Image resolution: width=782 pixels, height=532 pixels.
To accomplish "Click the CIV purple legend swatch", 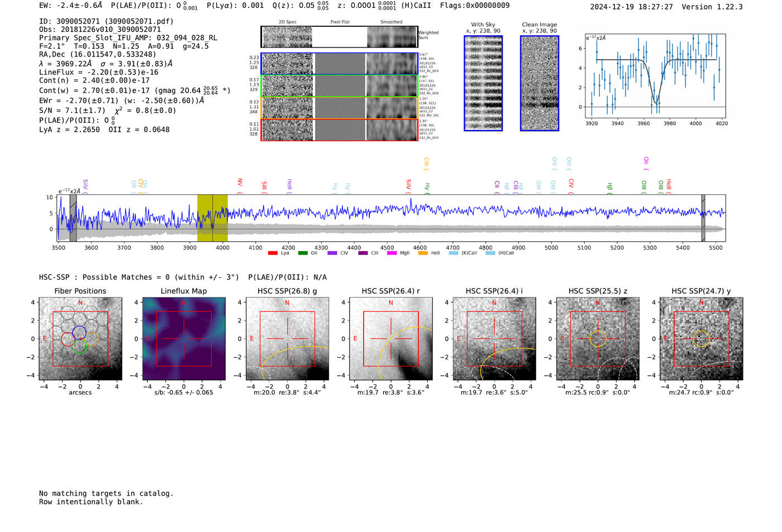I will click(332, 253).
